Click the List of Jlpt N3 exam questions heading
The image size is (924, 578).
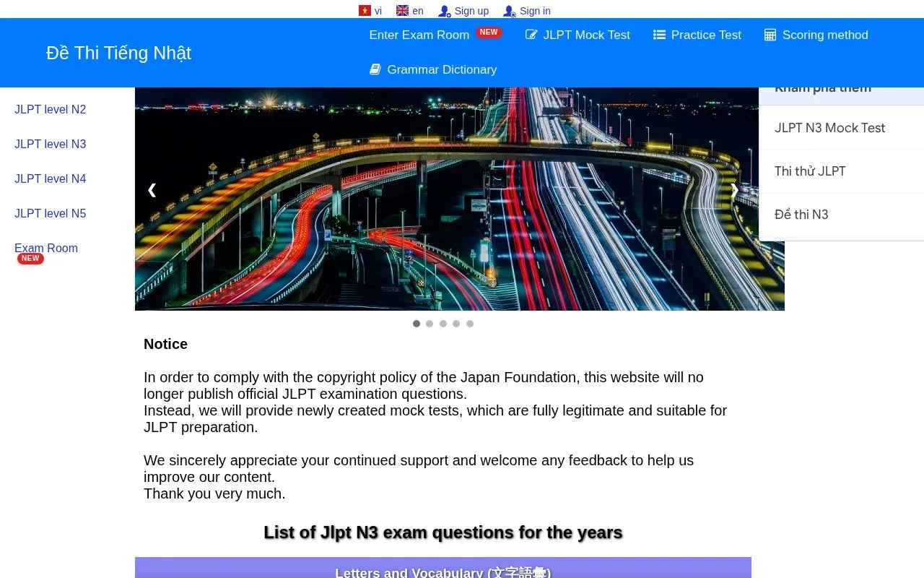(x=443, y=532)
